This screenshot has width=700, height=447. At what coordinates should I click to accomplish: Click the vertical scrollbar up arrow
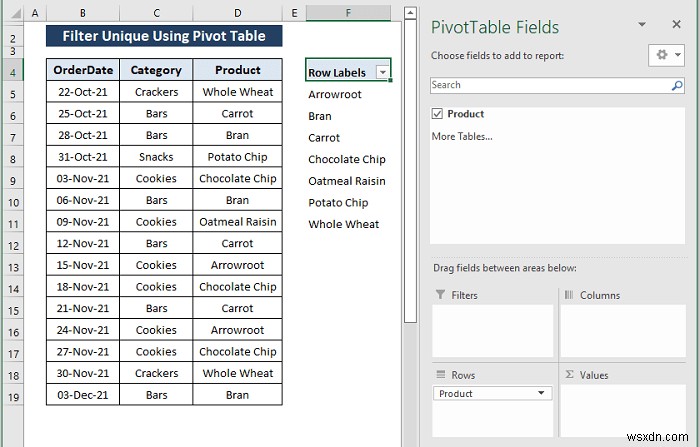[x=410, y=13]
